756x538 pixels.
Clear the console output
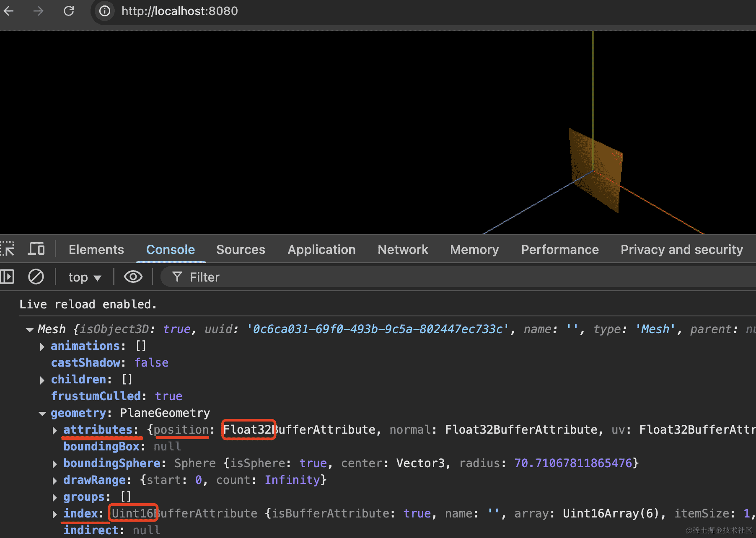coord(36,277)
